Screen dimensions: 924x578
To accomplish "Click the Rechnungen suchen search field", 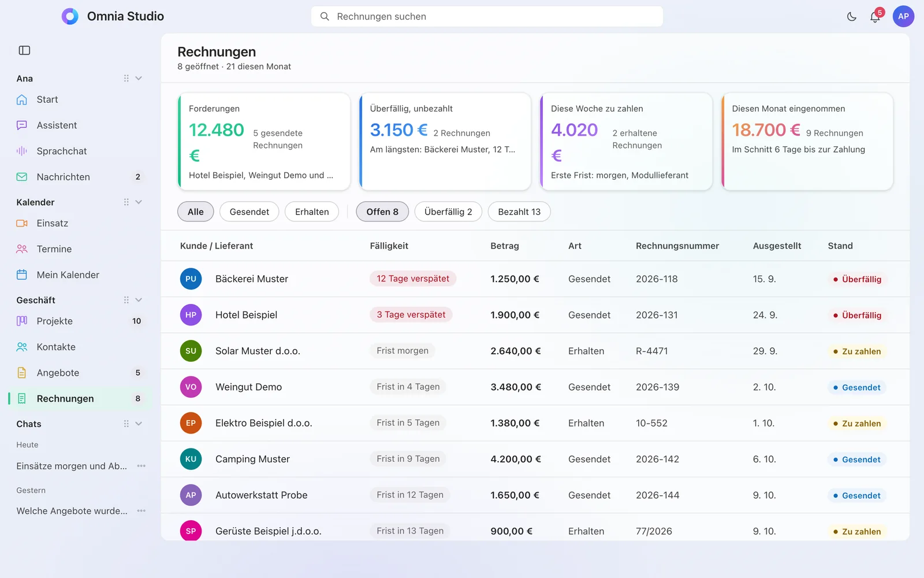I will 487,17.
